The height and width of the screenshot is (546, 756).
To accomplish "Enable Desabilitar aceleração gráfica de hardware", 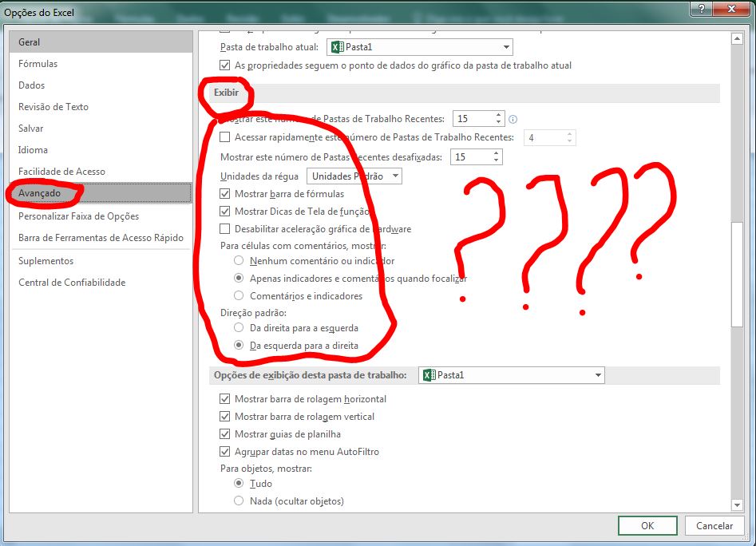I will coord(224,228).
